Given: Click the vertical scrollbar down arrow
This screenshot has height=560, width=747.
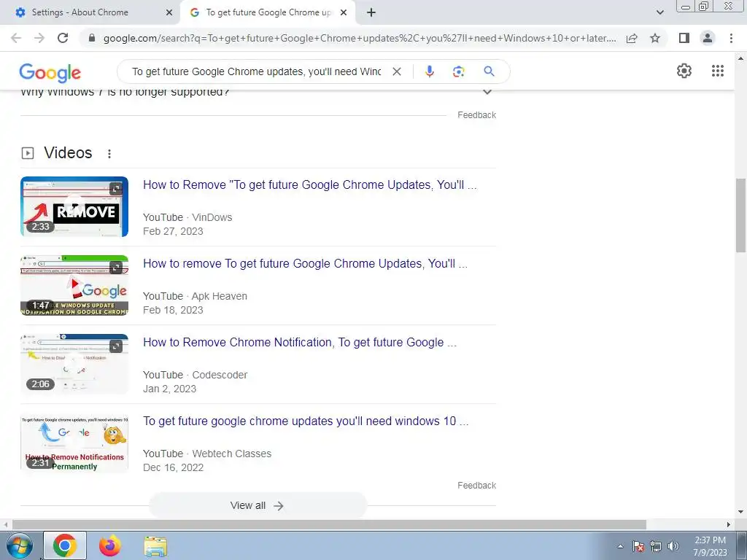Looking at the screenshot, I should pos(741,513).
